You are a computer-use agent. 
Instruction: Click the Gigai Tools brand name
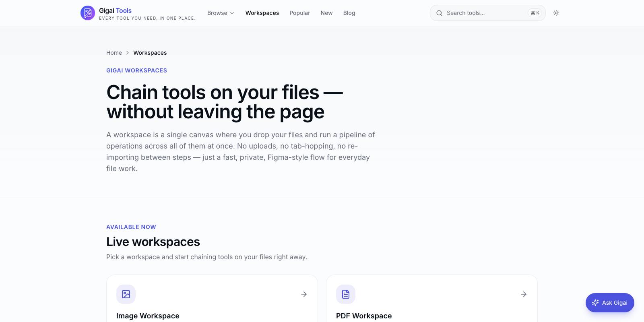pyautogui.click(x=115, y=10)
